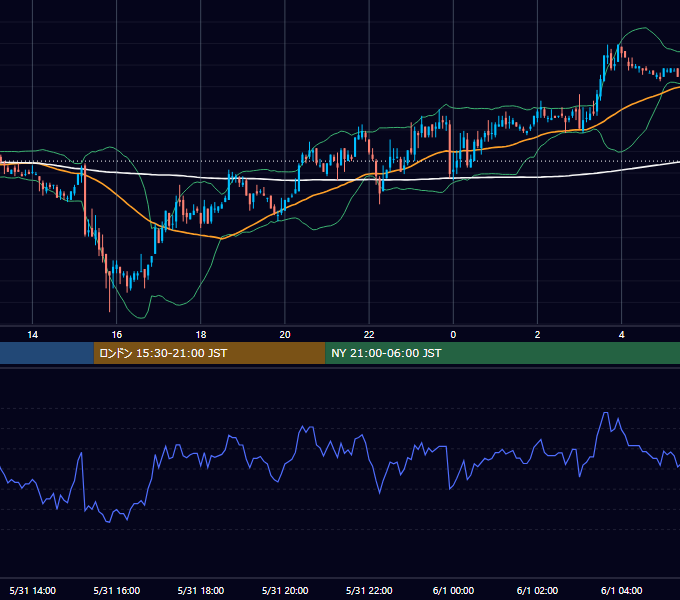Click the 5/31 16:00 time label

[117, 590]
